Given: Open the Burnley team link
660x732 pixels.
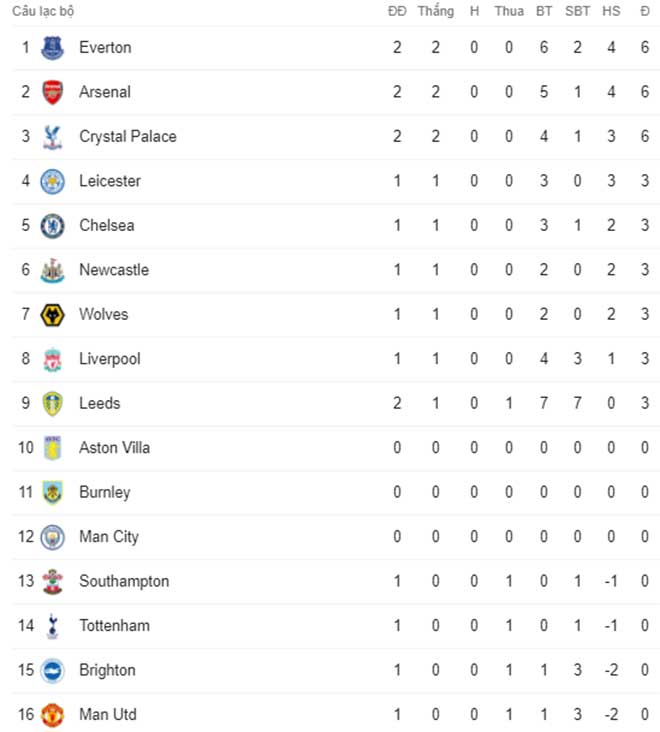Looking at the screenshot, I should (x=104, y=492).
